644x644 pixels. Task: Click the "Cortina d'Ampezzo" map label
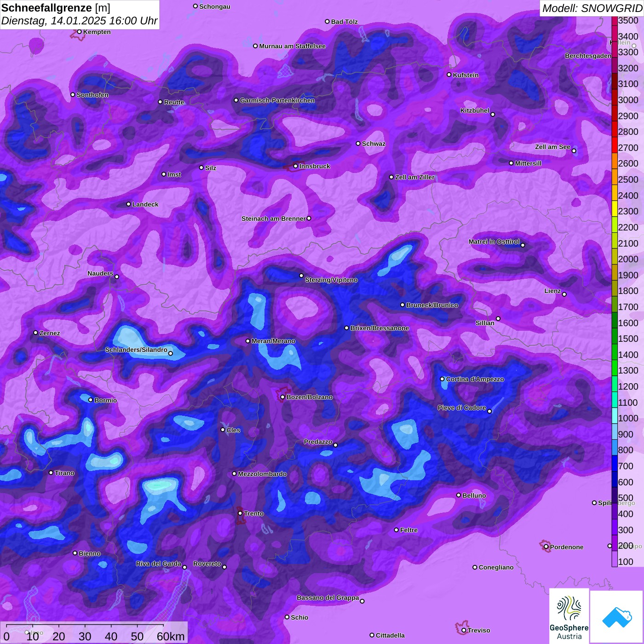(x=475, y=379)
